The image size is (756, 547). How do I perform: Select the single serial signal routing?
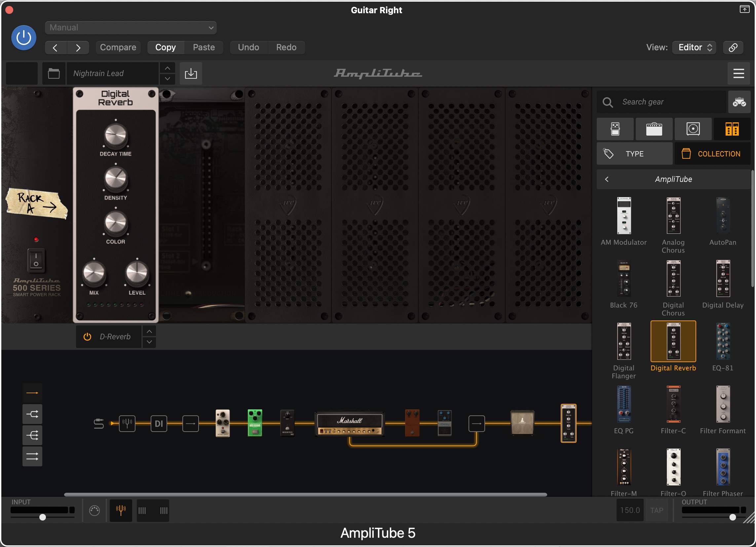[x=32, y=393]
